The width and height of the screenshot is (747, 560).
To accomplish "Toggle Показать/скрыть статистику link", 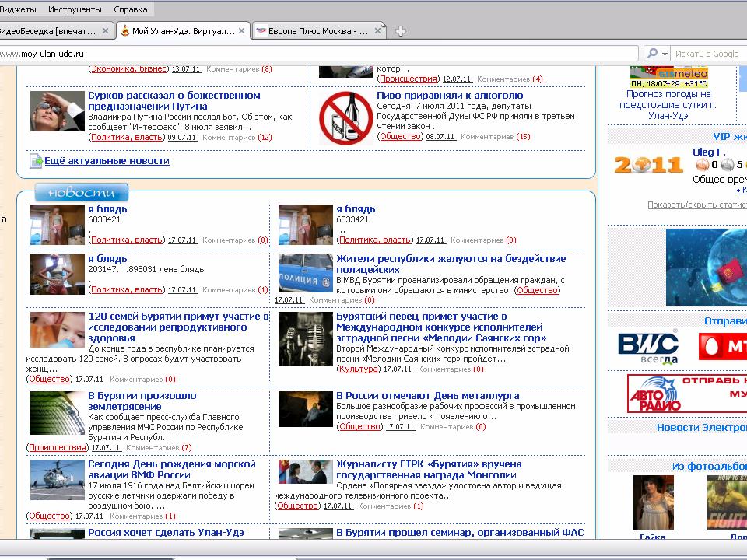I will point(696,205).
